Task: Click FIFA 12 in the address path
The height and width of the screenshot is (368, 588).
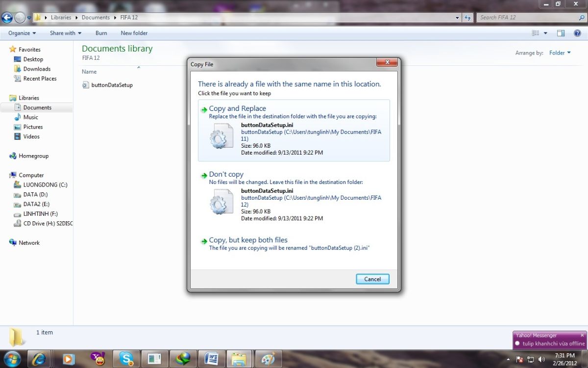Action: click(129, 17)
